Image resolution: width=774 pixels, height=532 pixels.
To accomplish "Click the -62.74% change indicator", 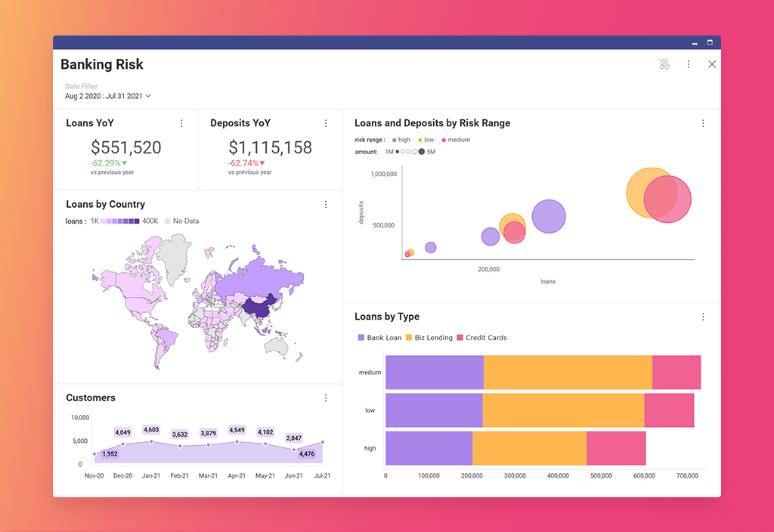I will [246, 163].
